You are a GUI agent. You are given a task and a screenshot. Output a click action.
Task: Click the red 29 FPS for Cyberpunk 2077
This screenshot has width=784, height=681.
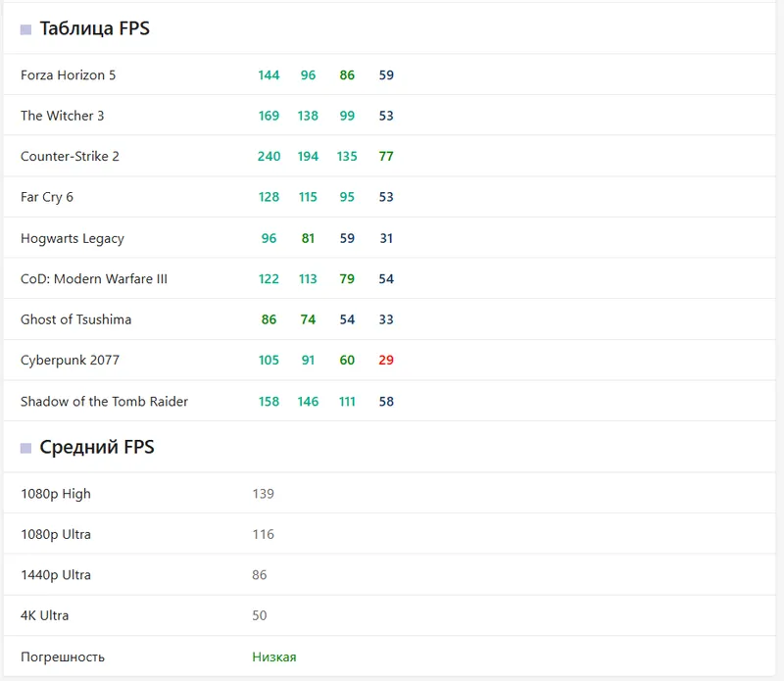click(386, 360)
